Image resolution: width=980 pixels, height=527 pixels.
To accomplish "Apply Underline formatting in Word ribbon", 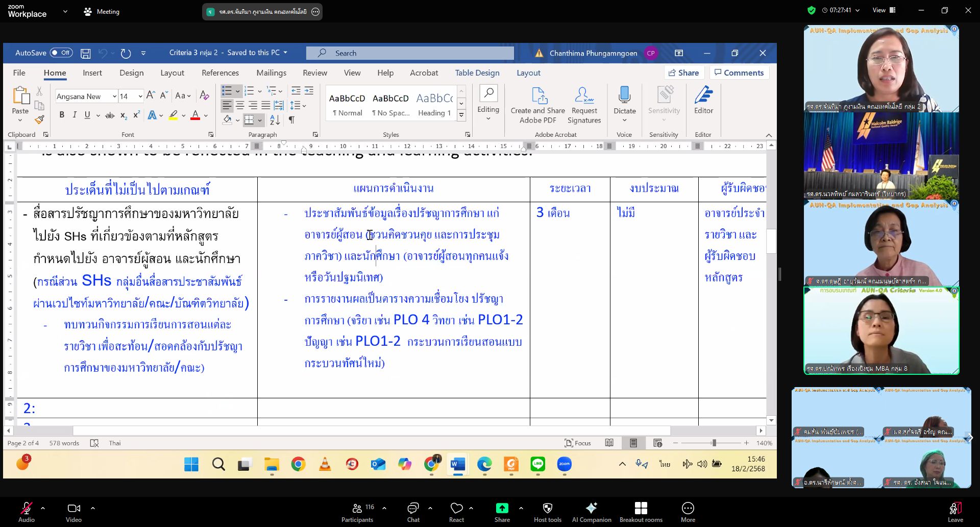I will coord(87,115).
